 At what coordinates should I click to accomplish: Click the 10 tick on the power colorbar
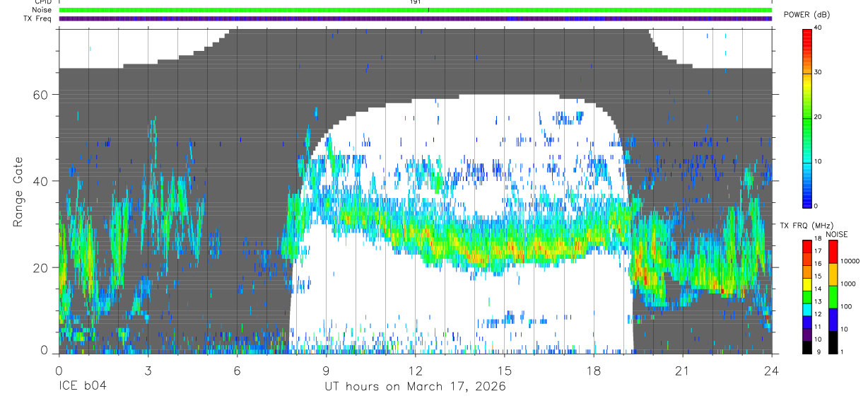coord(819,161)
